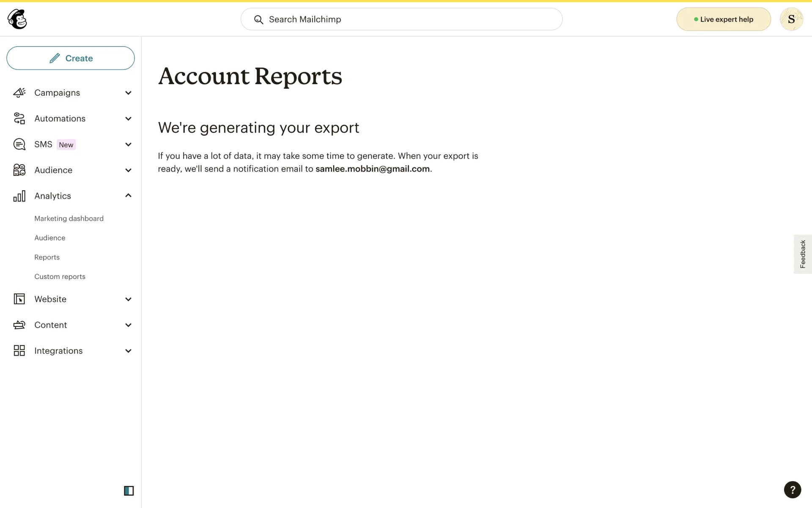This screenshot has height=508, width=812.
Task: Click the Automations flow icon
Action: click(x=19, y=119)
